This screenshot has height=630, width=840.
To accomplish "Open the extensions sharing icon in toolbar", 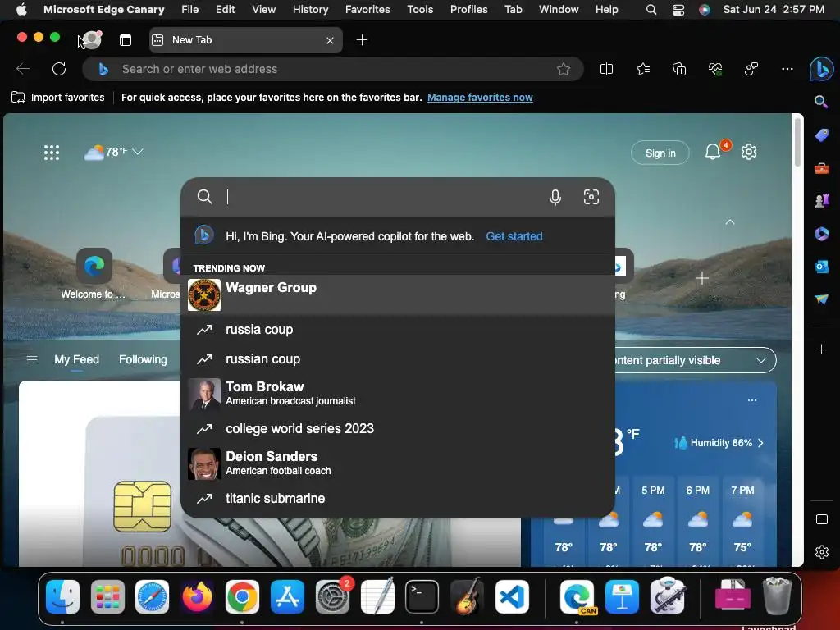I will (x=751, y=69).
